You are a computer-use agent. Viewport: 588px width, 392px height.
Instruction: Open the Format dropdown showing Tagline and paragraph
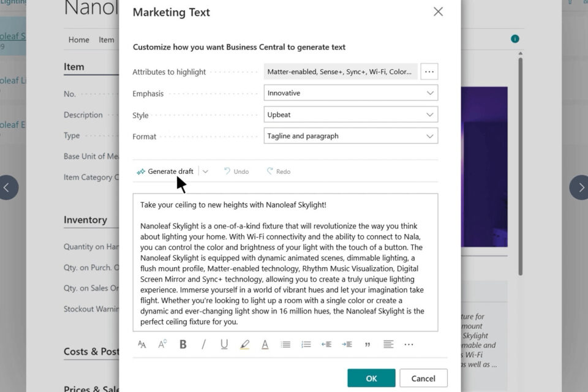pyautogui.click(x=350, y=136)
